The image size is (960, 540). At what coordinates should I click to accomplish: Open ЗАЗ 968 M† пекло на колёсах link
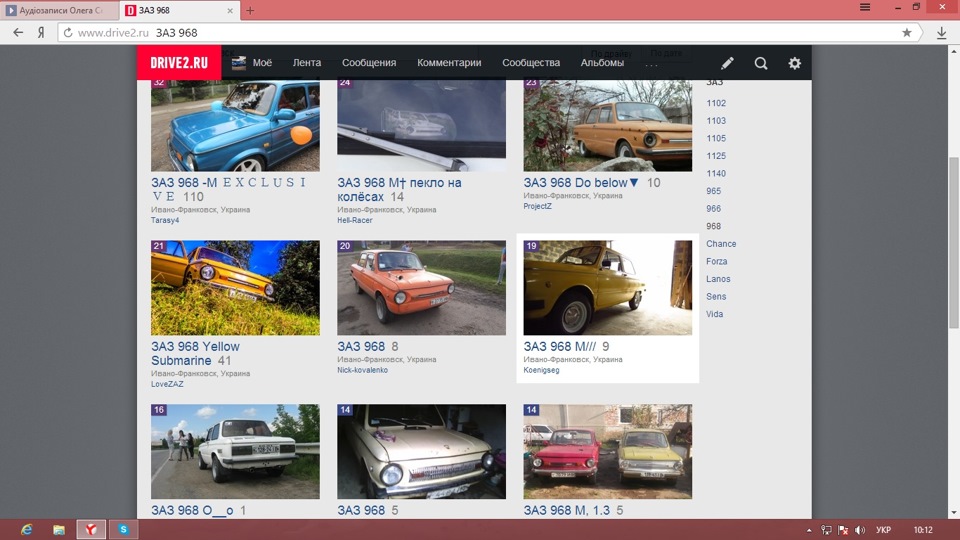click(399, 189)
